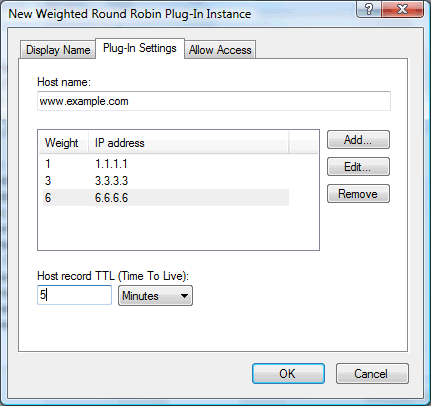This screenshot has width=431, height=406.
Task: Select the 1.1.1.1 entry in the list
Action: [x=166, y=164]
